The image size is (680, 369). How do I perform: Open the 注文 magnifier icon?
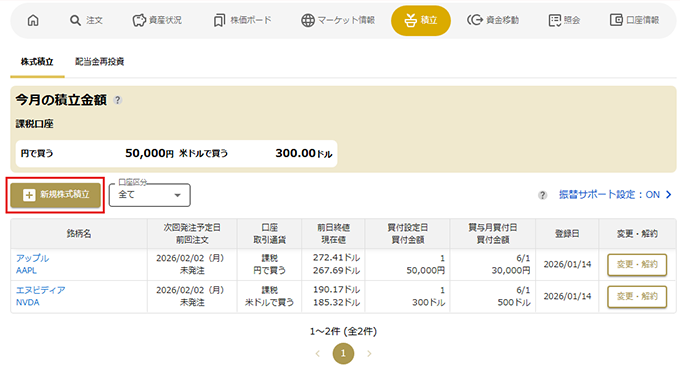coord(75,20)
